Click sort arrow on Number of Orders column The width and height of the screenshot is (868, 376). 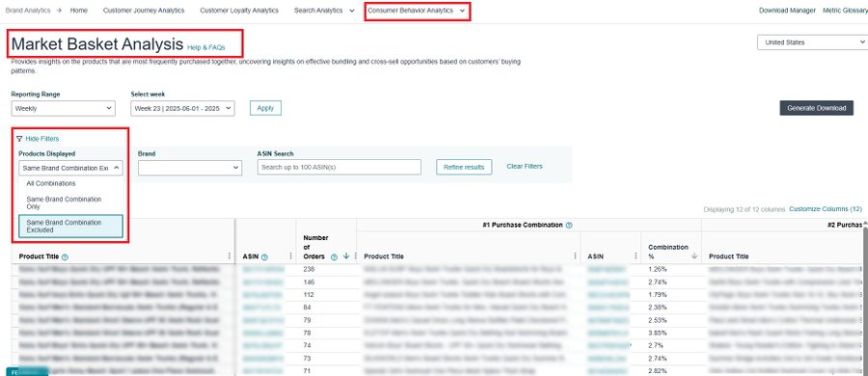click(346, 255)
